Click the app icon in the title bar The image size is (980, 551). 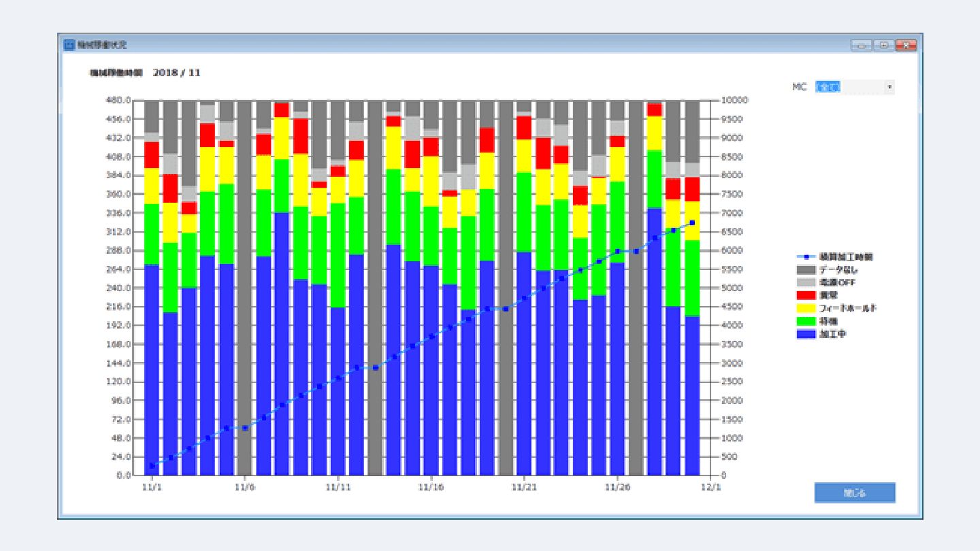click(69, 45)
